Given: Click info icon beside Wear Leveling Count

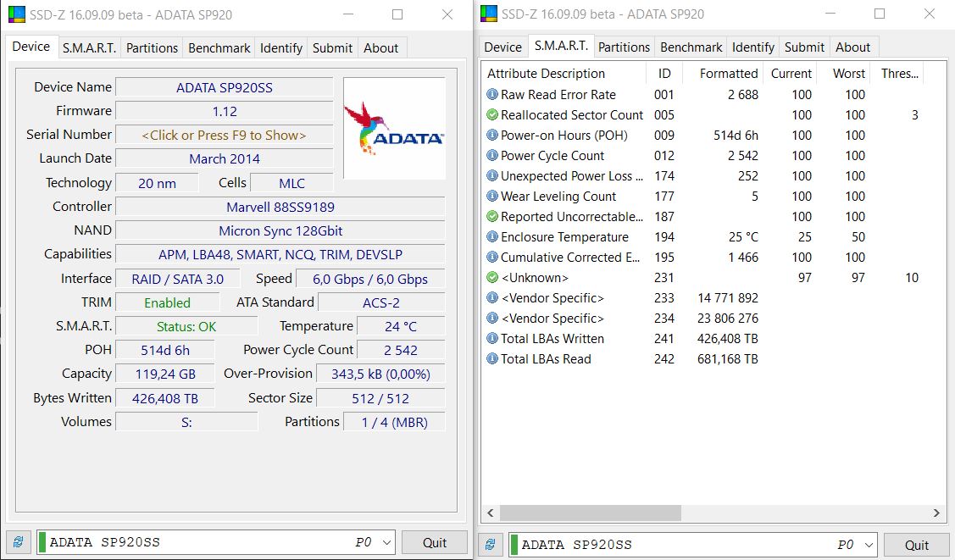Looking at the screenshot, I should point(492,196).
